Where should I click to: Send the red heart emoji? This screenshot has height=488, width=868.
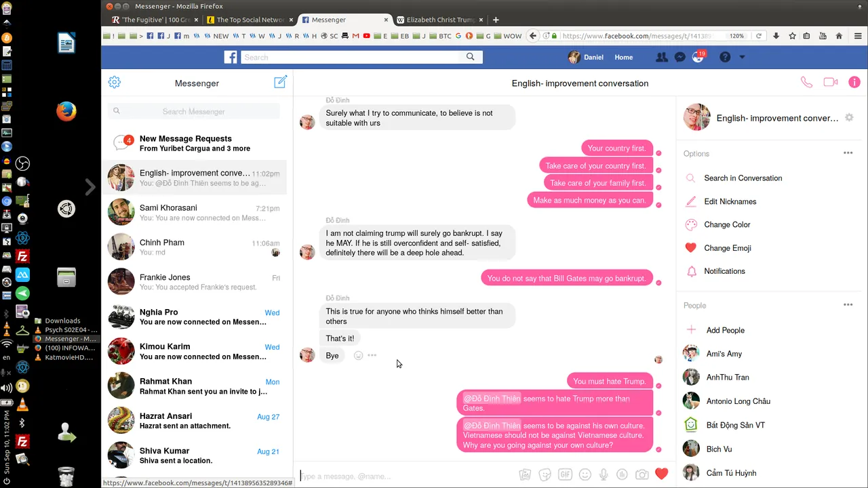[x=662, y=474]
